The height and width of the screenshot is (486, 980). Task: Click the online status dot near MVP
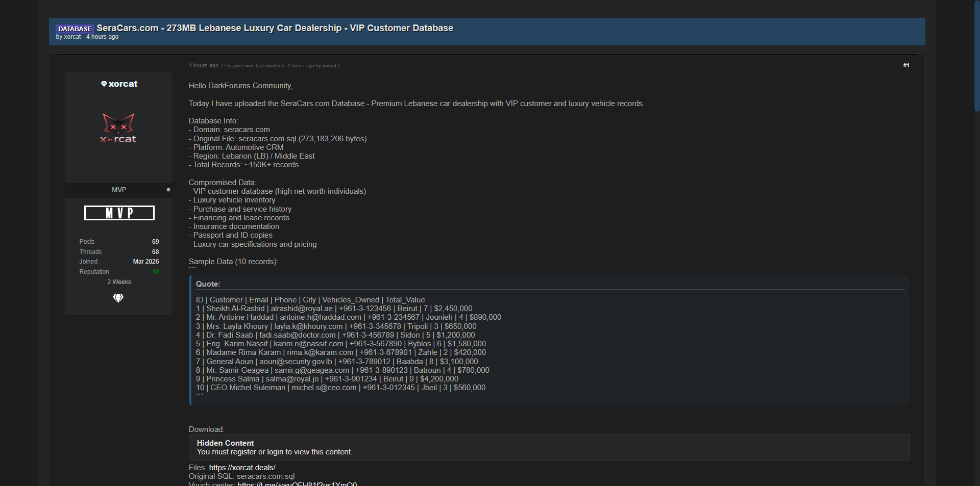pyautogui.click(x=168, y=190)
